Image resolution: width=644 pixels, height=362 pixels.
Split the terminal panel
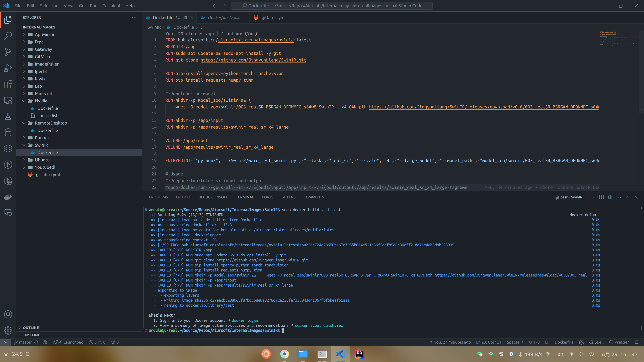pyautogui.click(x=602, y=197)
